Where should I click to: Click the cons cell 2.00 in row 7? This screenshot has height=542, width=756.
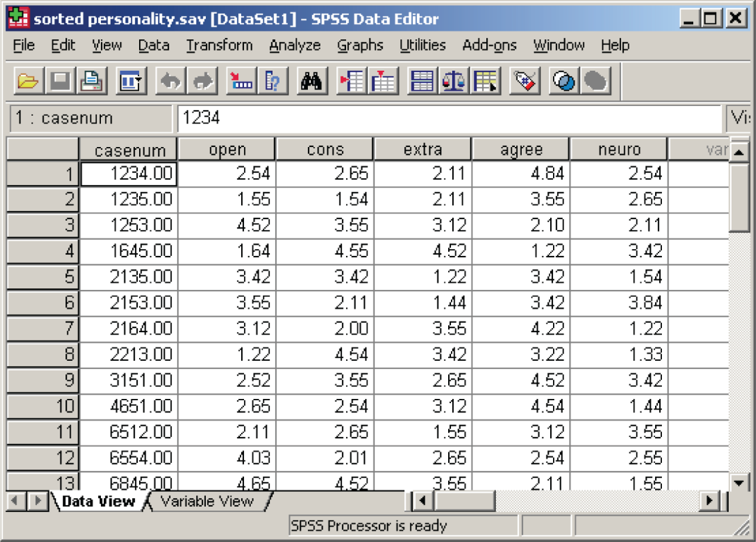click(x=325, y=328)
